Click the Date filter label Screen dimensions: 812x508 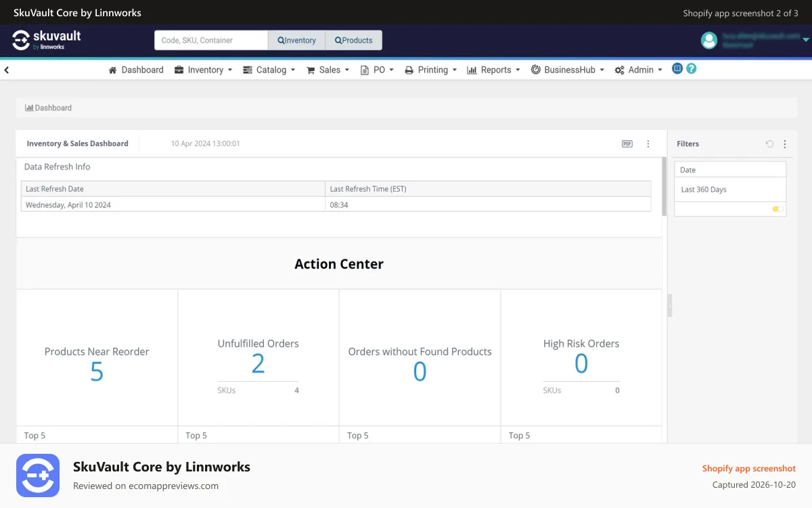click(x=687, y=170)
